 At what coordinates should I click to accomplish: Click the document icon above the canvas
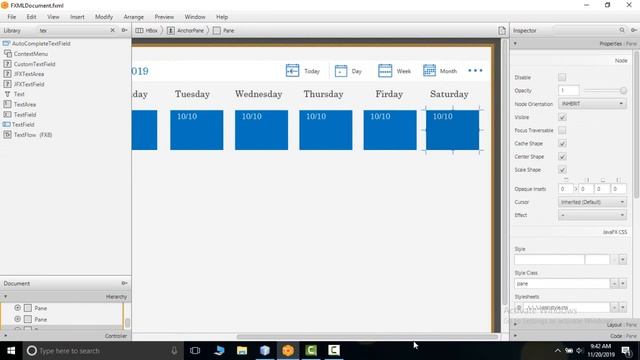point(502,31)
